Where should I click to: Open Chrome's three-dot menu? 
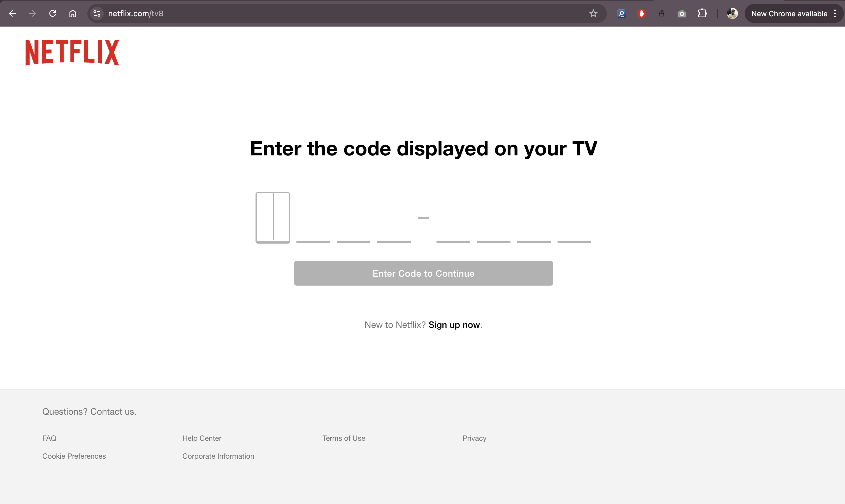tap(835, 14)
